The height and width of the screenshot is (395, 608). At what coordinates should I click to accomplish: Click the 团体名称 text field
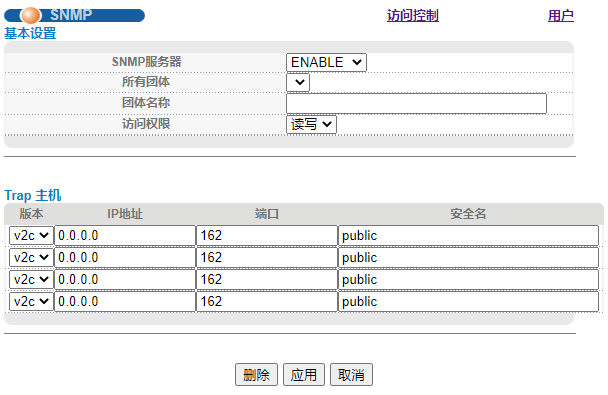pyautogui.click(x=416, y=103)
